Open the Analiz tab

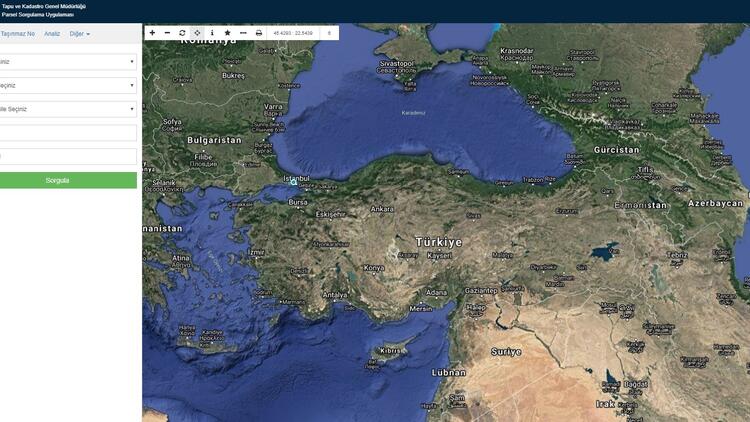coord(52,34)
